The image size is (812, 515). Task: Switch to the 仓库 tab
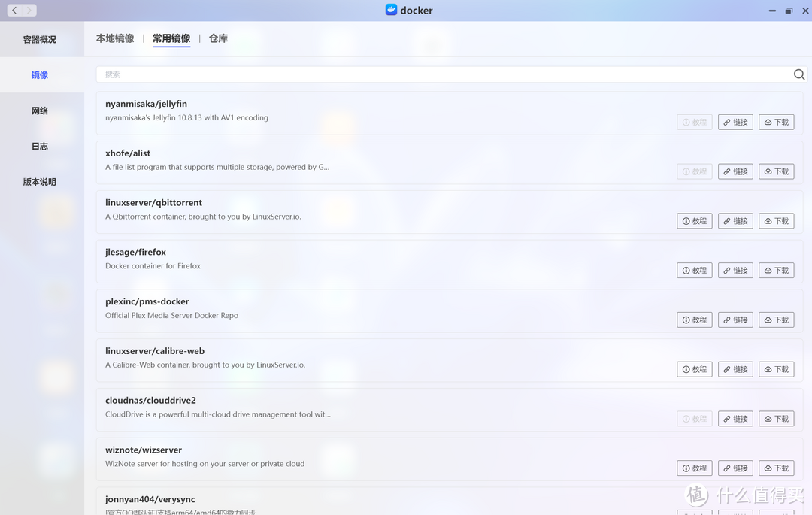click(218, 38)
